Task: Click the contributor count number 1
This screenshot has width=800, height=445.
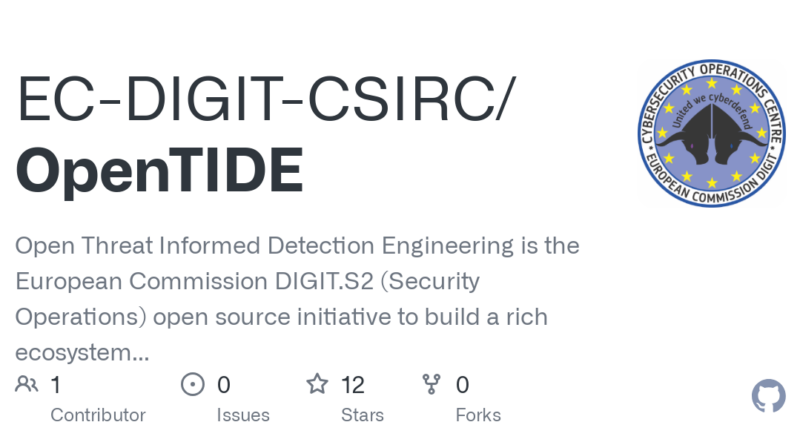Action: (x=56, y=385)
